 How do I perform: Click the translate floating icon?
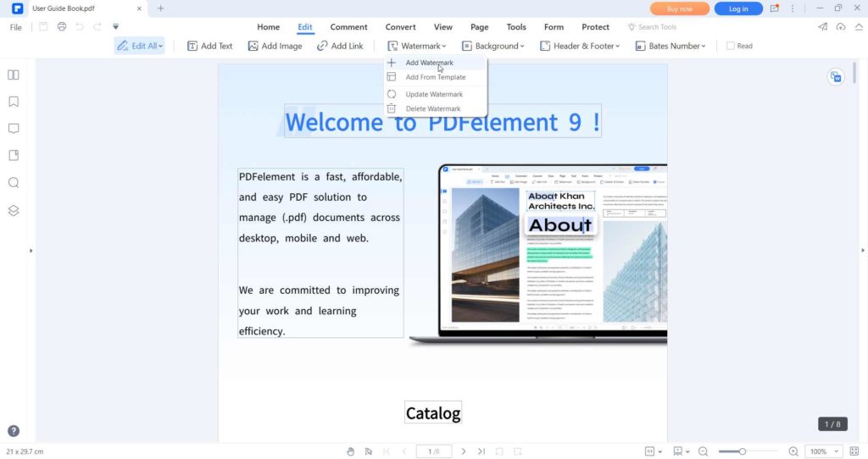pos(836,77)
